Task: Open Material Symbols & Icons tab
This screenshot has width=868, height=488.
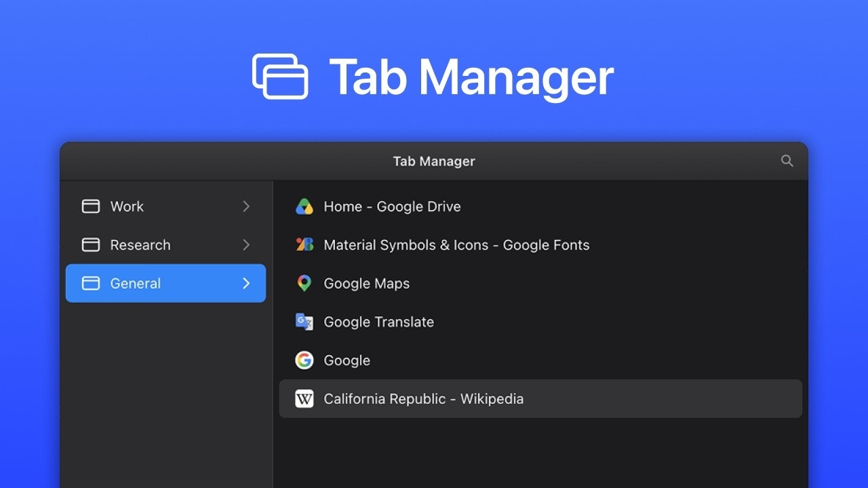Action: pos(456,245)
